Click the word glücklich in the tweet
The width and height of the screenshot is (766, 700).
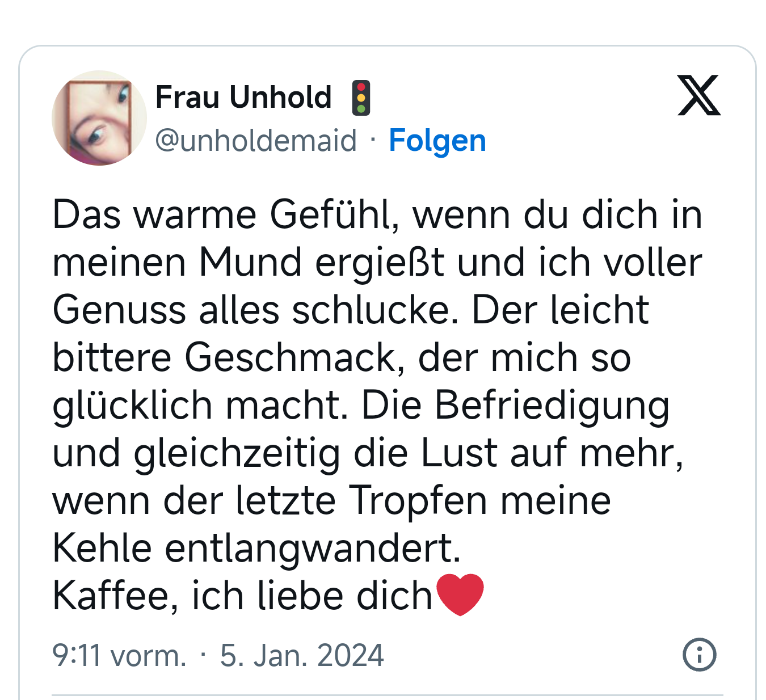[132, 405]
